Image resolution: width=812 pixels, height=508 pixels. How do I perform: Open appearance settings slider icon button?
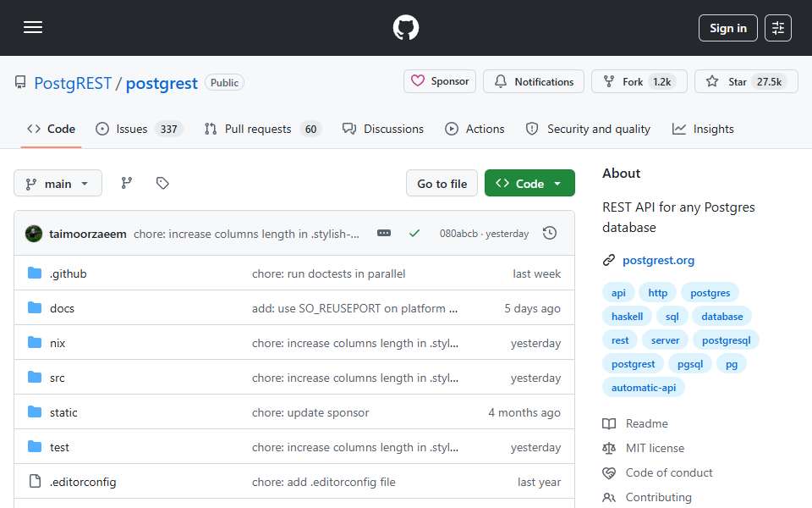pyautogui.click(x=778, y=28)
